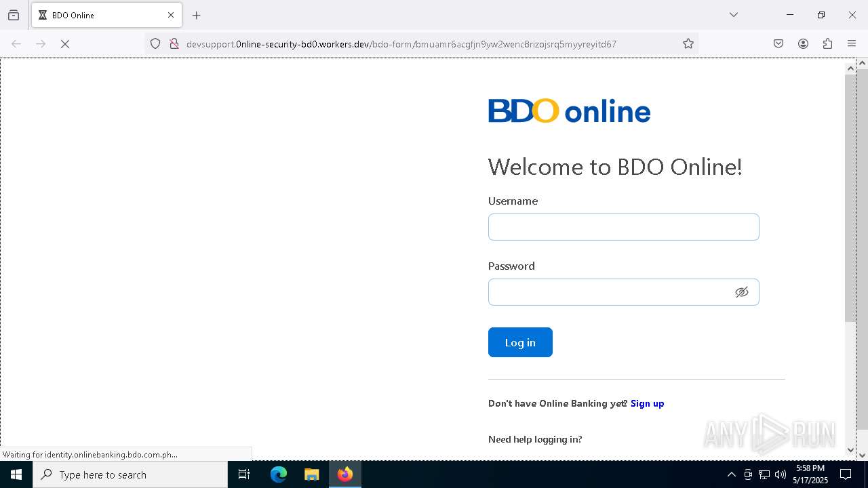Open a new tab with plus button
The height and width of the screenshot is (488, 868).
click(x=197, y=15)
